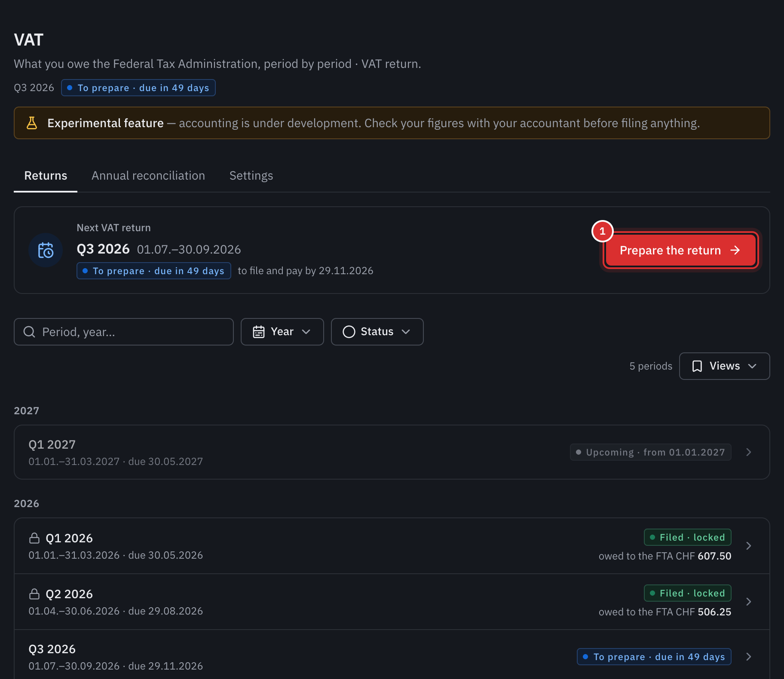The width and height of the screenshot is (784, 679).
Task: Open the Views dropdown
Action: click(725, 366)
